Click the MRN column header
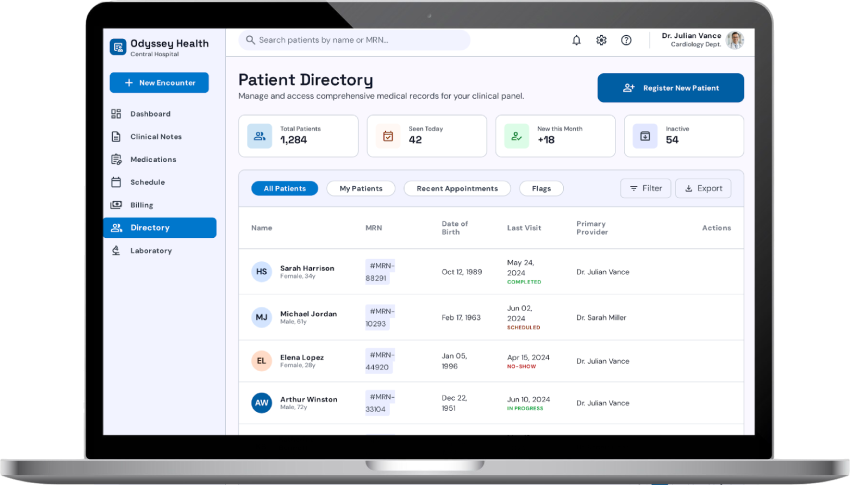850x485 pixels. point(374,228)
